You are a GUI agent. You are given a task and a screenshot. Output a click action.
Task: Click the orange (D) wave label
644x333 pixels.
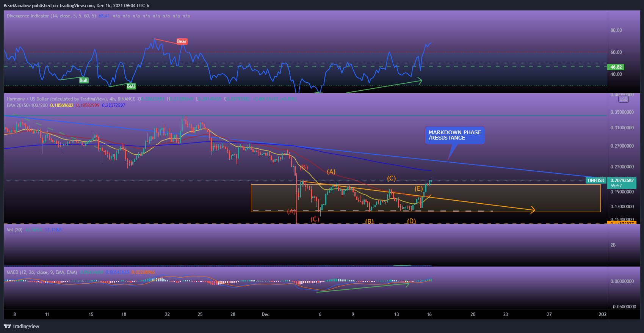point(412,221)
